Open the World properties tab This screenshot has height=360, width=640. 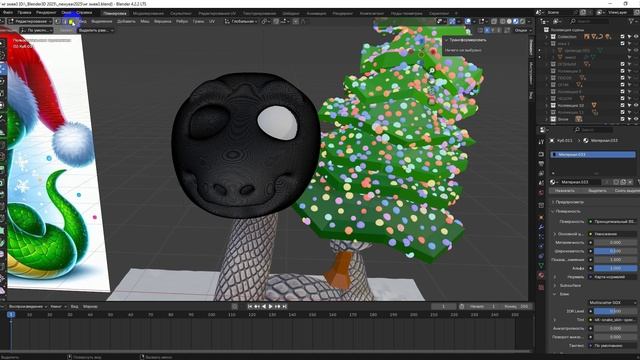click(x=541, y=193)
